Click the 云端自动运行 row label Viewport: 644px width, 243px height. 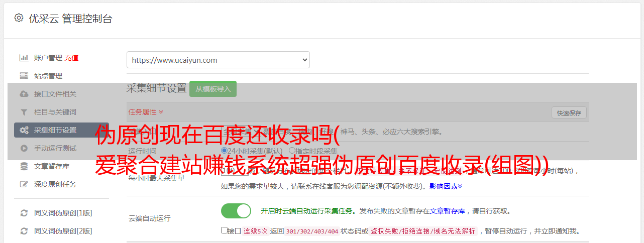tap(150, 218)
